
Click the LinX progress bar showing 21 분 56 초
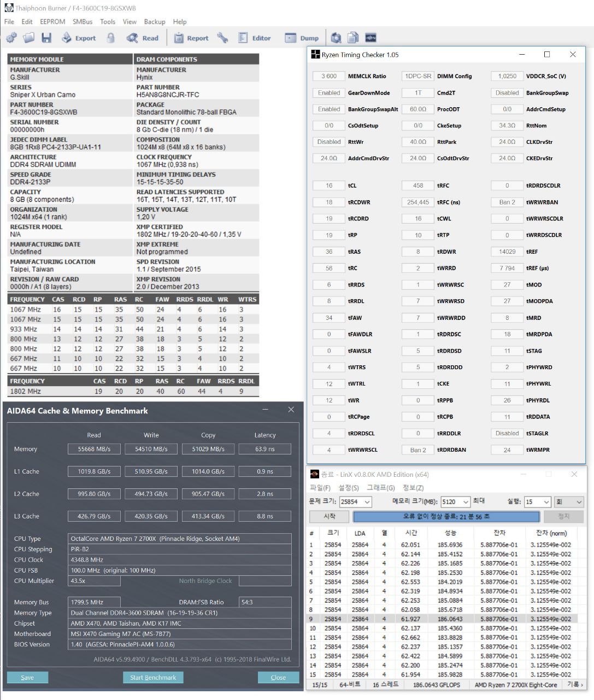(446, 516)
